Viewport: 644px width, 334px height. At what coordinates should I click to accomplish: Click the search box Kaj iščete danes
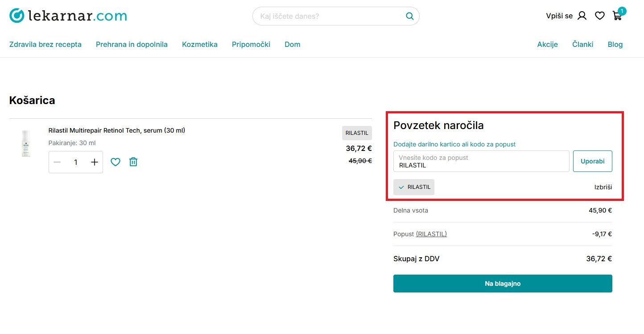click(330, 17)
